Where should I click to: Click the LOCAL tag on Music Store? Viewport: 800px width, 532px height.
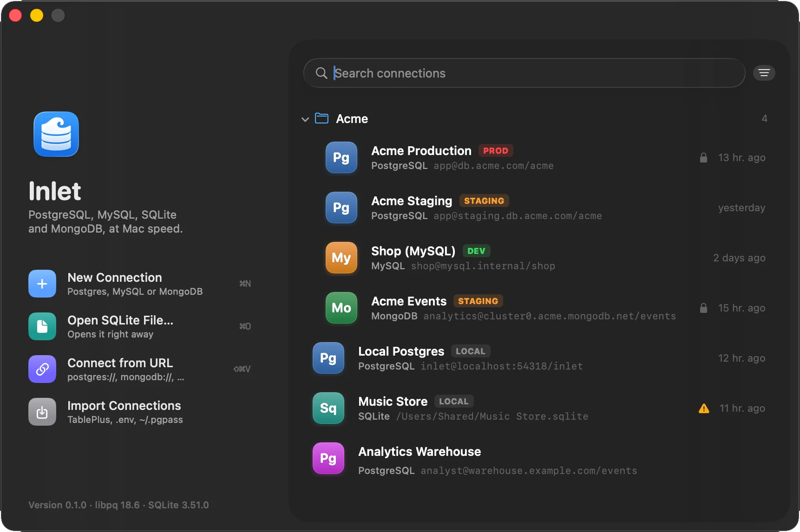(454, 402)
